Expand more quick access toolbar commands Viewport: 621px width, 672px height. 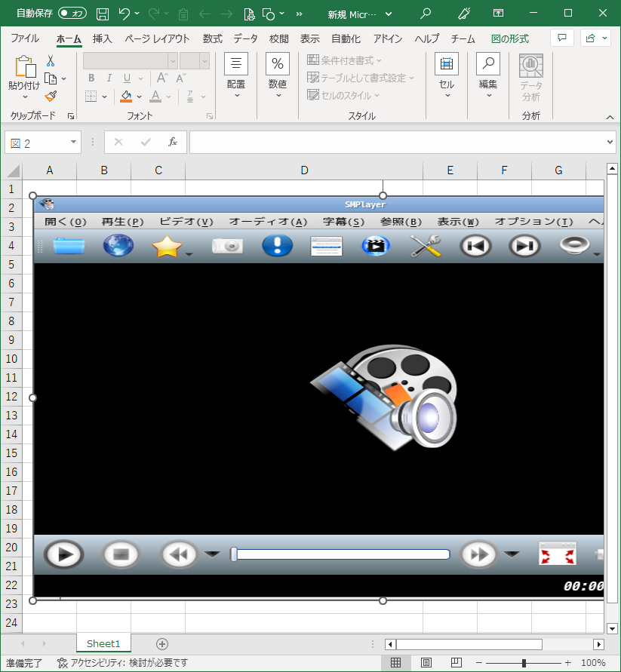coord(299,14)
